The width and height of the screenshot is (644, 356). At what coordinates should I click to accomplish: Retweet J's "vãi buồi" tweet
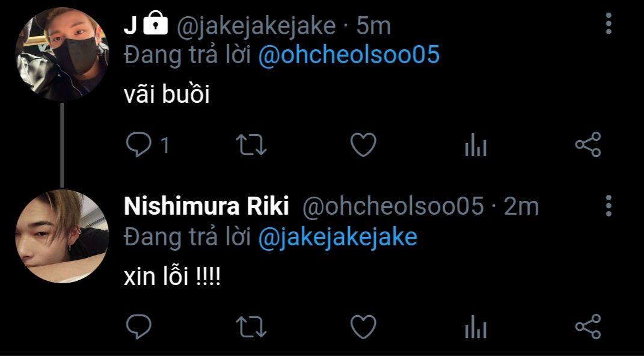(251, 145)
